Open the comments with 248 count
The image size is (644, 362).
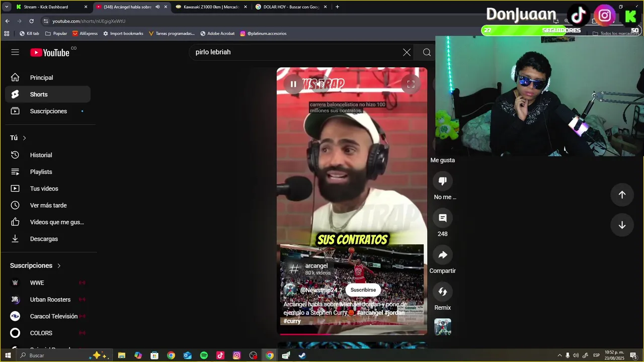point(443,218)
